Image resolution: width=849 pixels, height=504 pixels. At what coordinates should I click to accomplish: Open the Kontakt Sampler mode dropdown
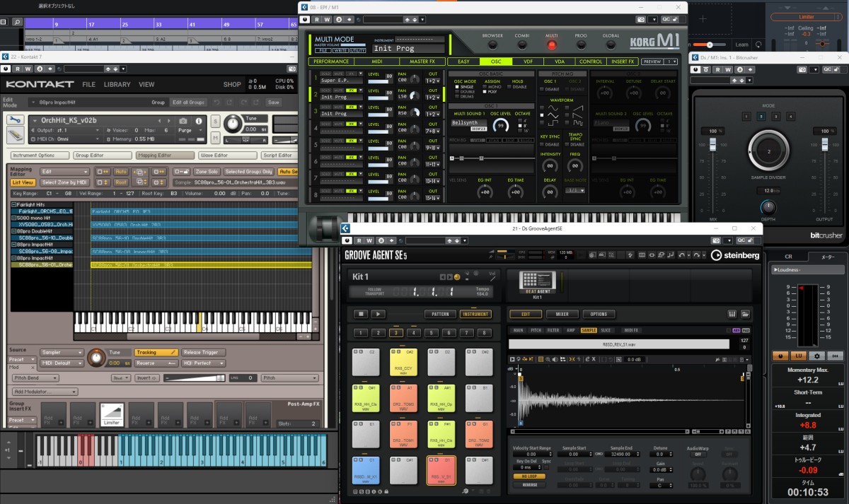pos(62,352)
